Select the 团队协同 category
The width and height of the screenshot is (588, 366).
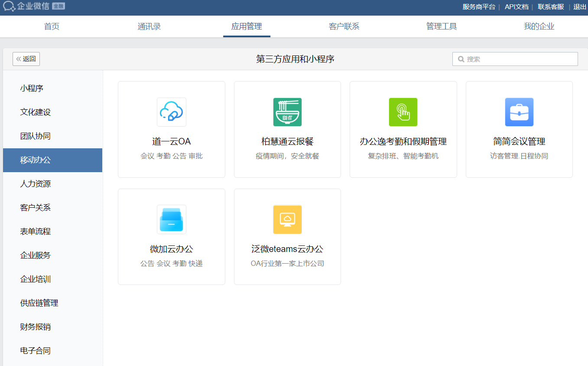(x=52, y=136)
